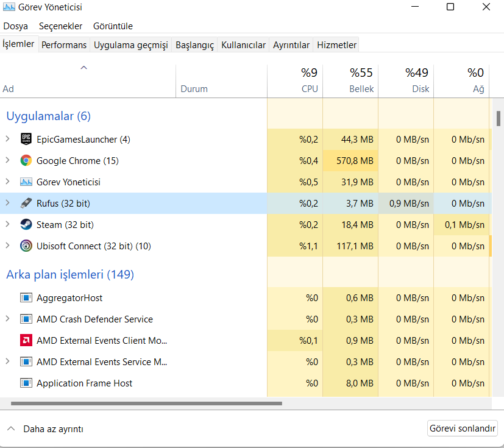The height and width of the screenshot is (448, 504).
Task: Sort by the CPU column header
Action: click(x=295, y=81)
